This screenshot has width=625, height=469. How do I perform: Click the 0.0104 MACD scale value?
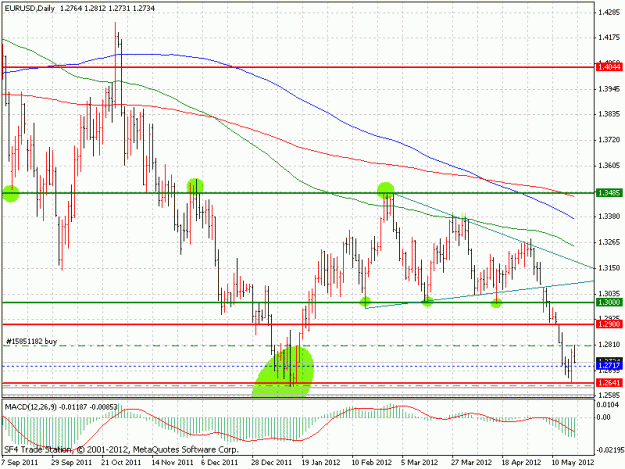[608, 405]
